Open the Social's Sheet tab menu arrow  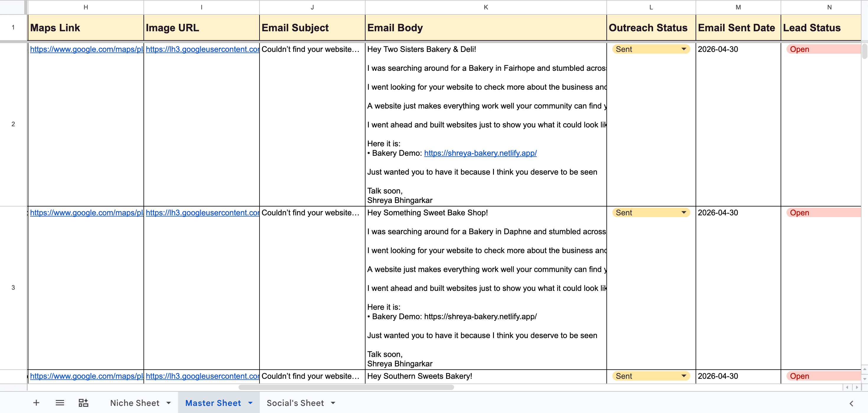(333, 403)
